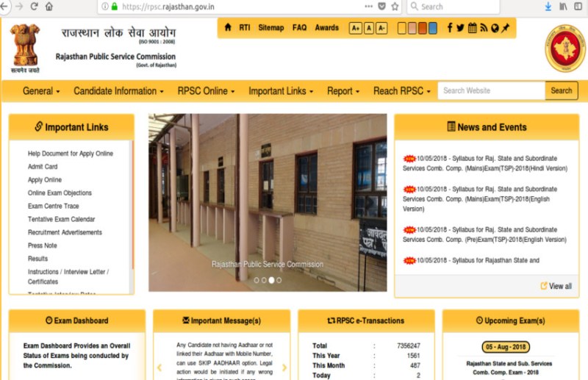Image resolution: width=588 pixels, height=380 pixels.
Task: Expand Reach RPSC menu
Action: tap(401, 91)
